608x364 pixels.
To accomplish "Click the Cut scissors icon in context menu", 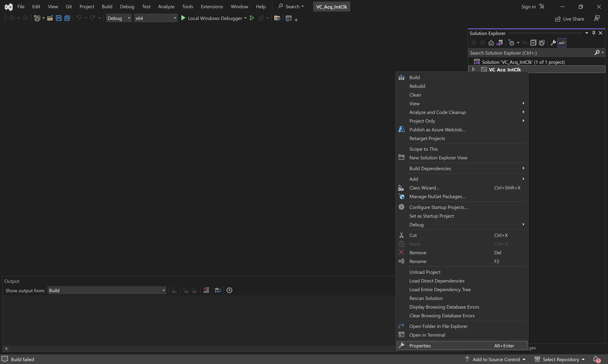I will [x=401, y=235].
